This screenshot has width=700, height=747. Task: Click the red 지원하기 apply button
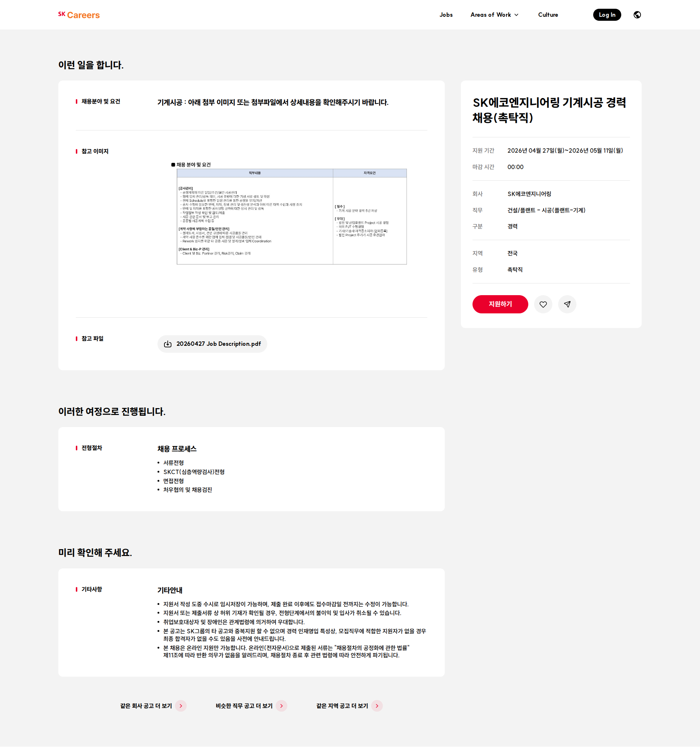(x=500, y=304)
